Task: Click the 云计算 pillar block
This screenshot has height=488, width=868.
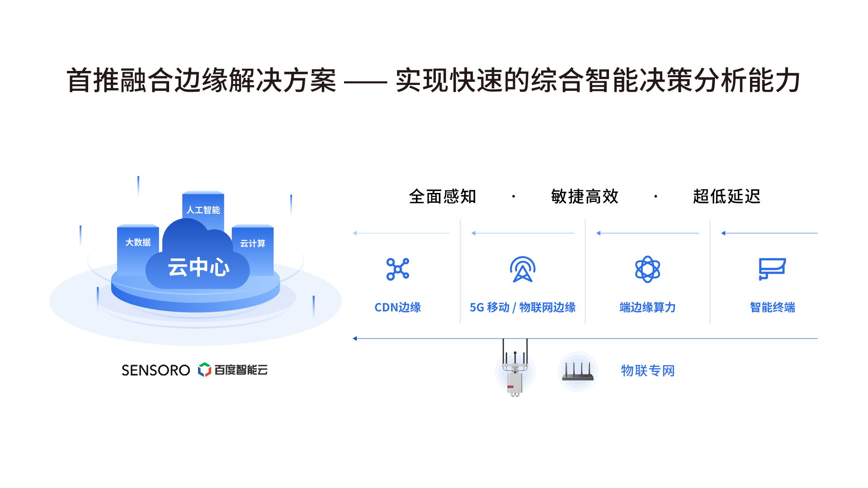Action: tap(253, 249)
